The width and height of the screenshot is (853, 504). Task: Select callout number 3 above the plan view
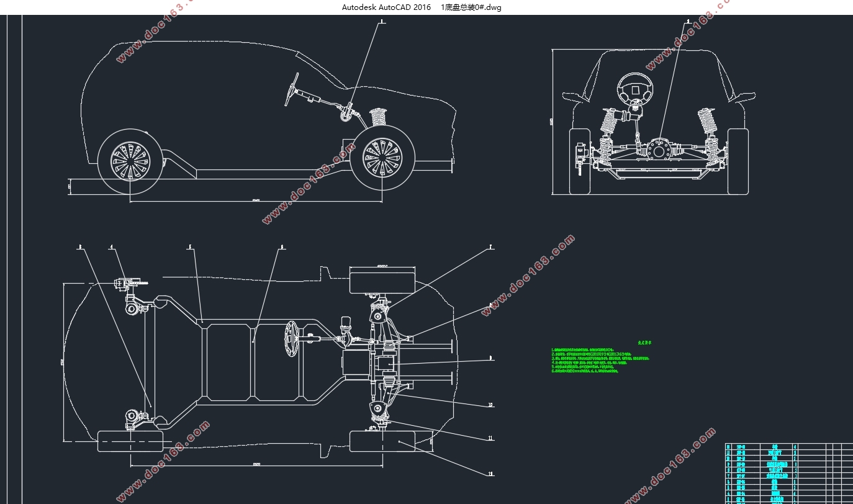(79, 246)
